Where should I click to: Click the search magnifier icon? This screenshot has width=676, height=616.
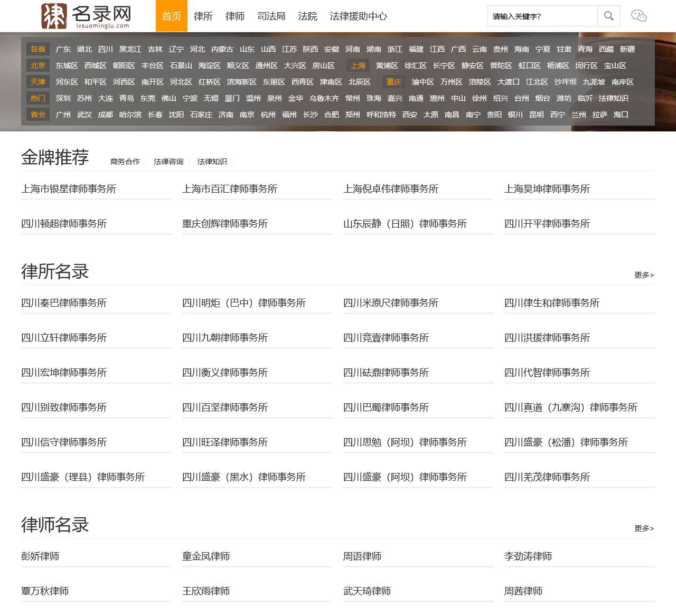[x=608, y=16]
